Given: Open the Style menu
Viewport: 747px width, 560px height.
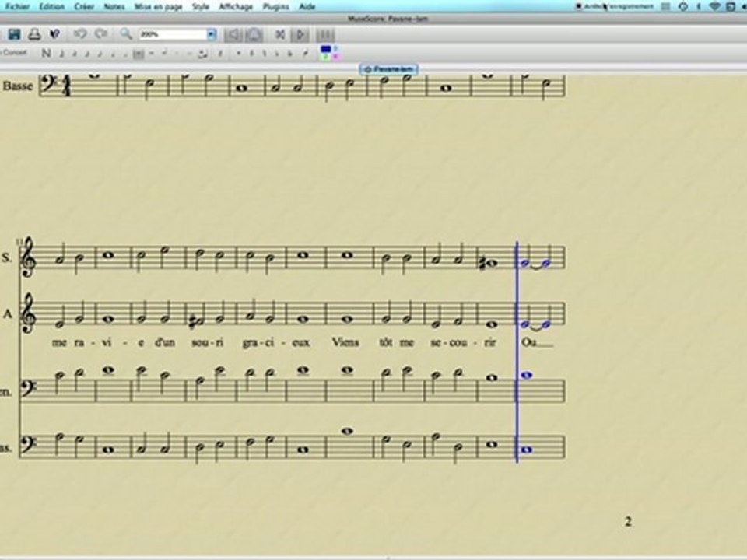Looking at the screenshot, I should pyautogui.click(x=201, y=7).
